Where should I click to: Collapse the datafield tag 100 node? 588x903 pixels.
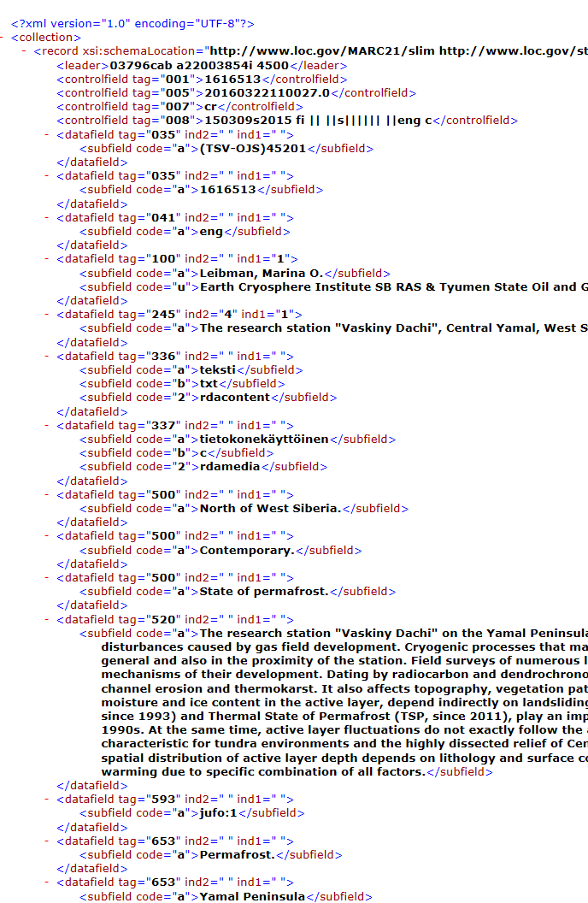pyautogui.click(x=47, y=259)
